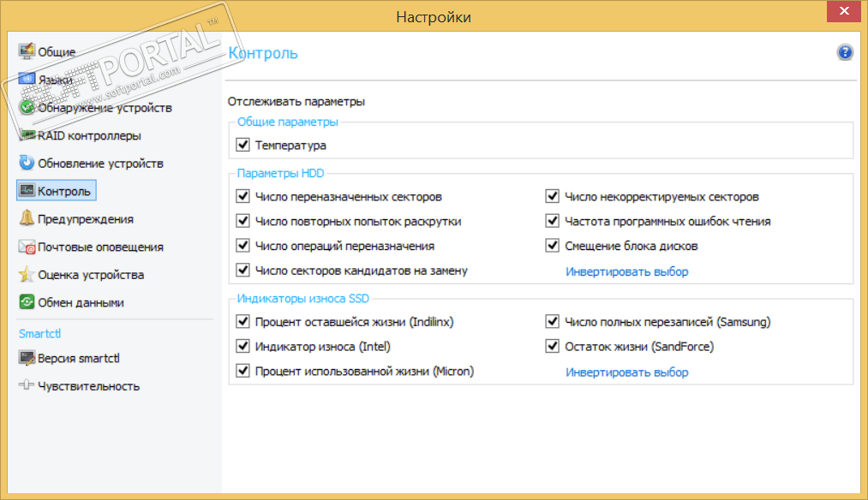The image size is (868, 500).
Task: Uncheck Число некорректируемых секторов
Action: (x=553, y=196)
